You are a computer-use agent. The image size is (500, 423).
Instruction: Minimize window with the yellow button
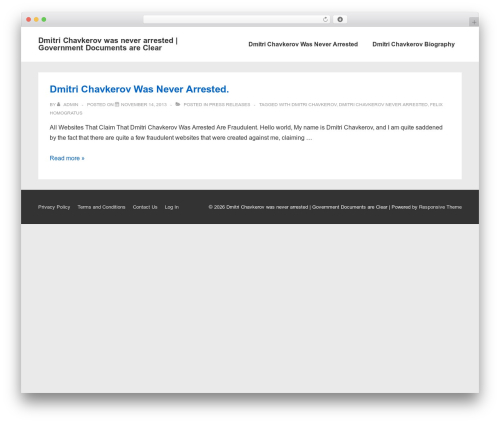click(36, 20)
